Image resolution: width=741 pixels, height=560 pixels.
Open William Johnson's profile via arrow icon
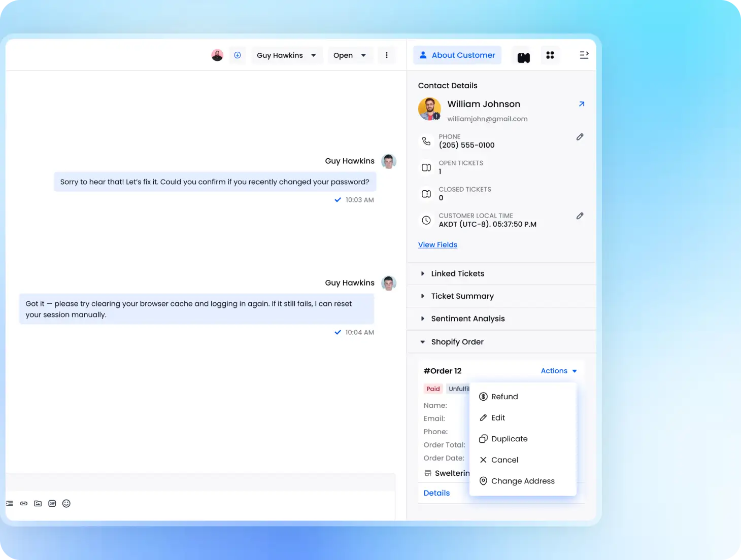click(x=582, y=104)
